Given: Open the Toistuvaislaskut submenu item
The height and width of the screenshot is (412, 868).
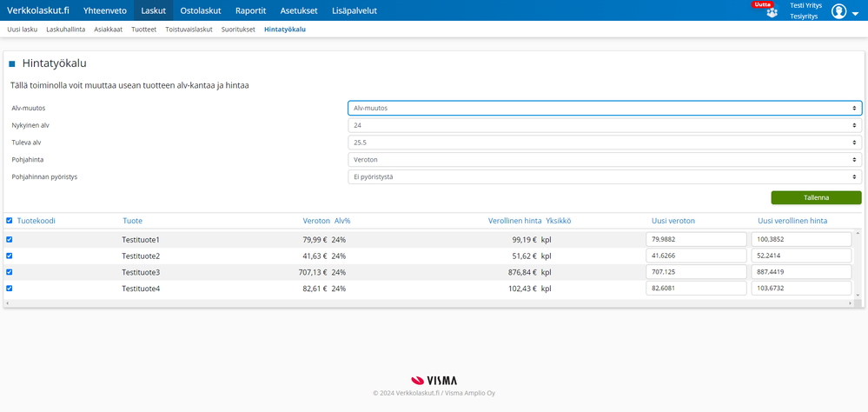Looking at the screenshot, I should point(189,30).
